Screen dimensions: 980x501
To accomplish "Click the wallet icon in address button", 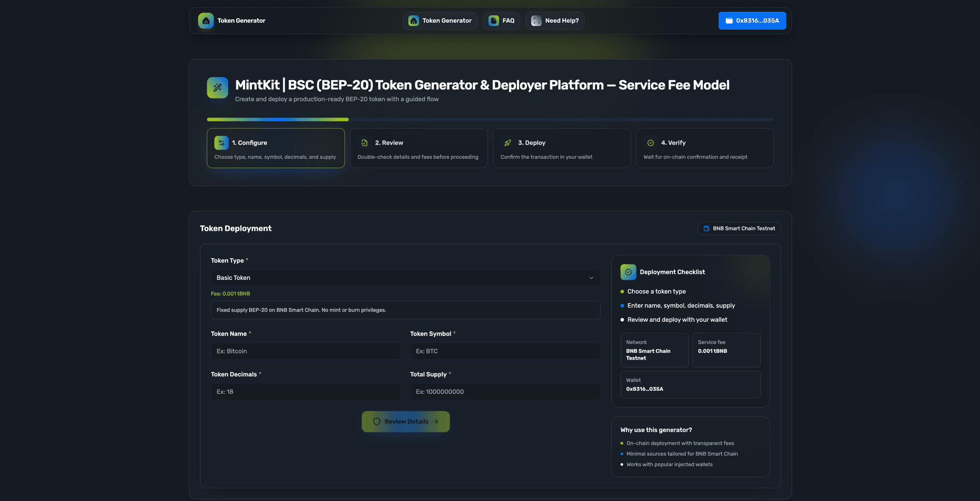I will point(729,21).
